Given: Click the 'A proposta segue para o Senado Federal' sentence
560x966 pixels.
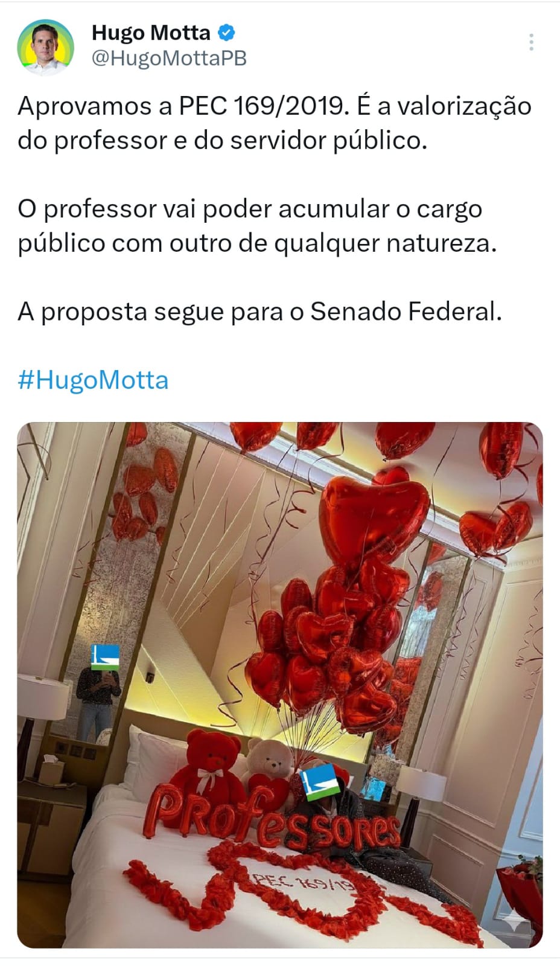Looking at the screenshot, I should click(259, 312).
